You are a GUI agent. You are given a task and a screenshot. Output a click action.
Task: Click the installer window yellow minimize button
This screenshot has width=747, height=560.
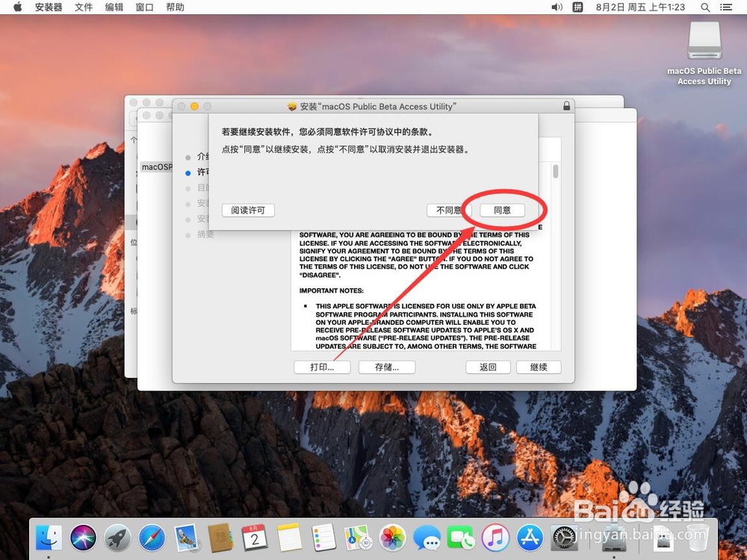[x=194, y=106]
